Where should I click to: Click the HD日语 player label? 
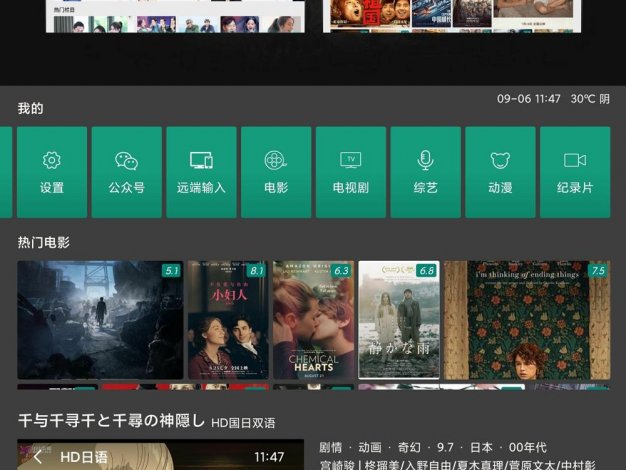click(84, 457)
